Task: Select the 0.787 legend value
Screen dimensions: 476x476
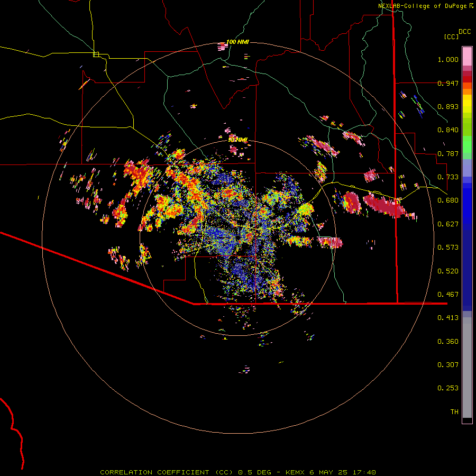Action: [448, 153]
